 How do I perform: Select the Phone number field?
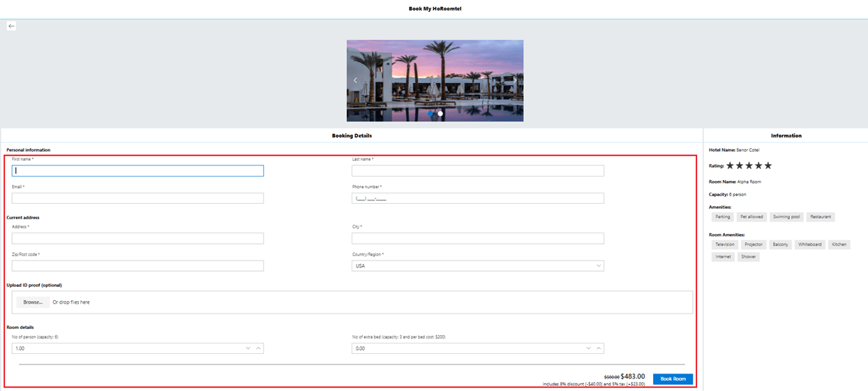point(477,198)
